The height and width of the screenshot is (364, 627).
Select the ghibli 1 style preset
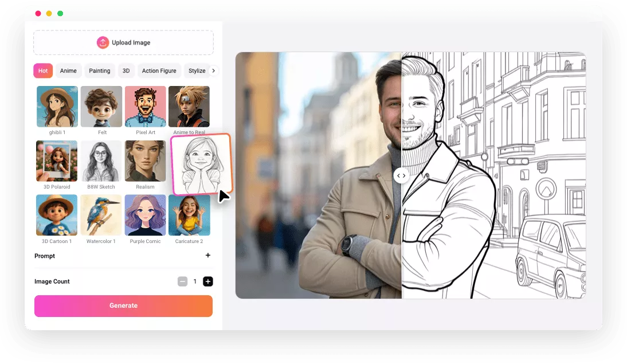57,106
